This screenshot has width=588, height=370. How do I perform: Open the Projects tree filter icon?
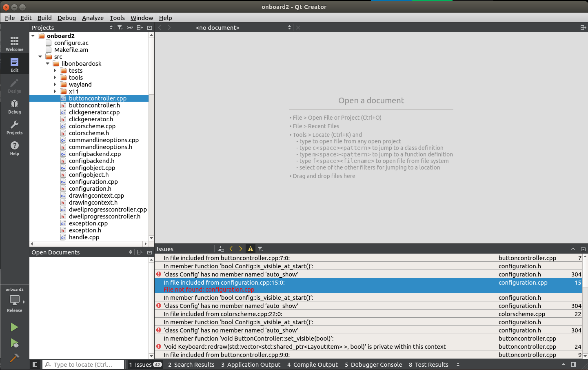click(120, 27)
